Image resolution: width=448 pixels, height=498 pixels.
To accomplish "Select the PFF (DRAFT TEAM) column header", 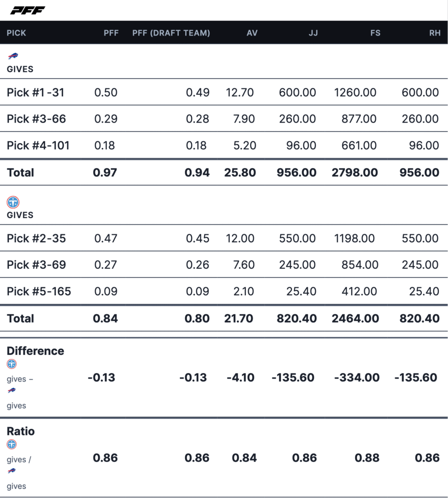I will coord(171,33).
